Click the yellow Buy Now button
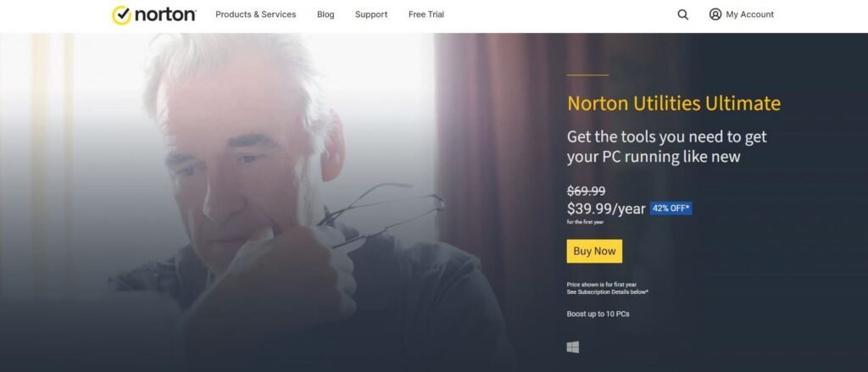Viewport: 868px width, 372px height. [594, 252]
